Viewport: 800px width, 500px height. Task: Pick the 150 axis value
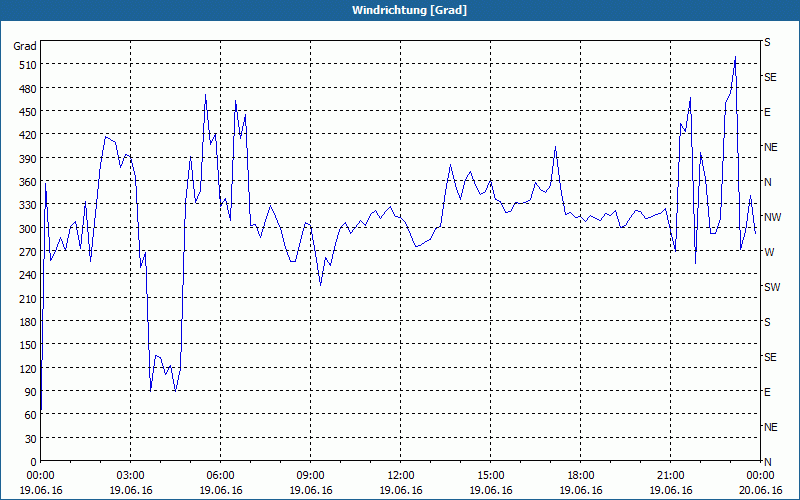(x=28, y=345)
